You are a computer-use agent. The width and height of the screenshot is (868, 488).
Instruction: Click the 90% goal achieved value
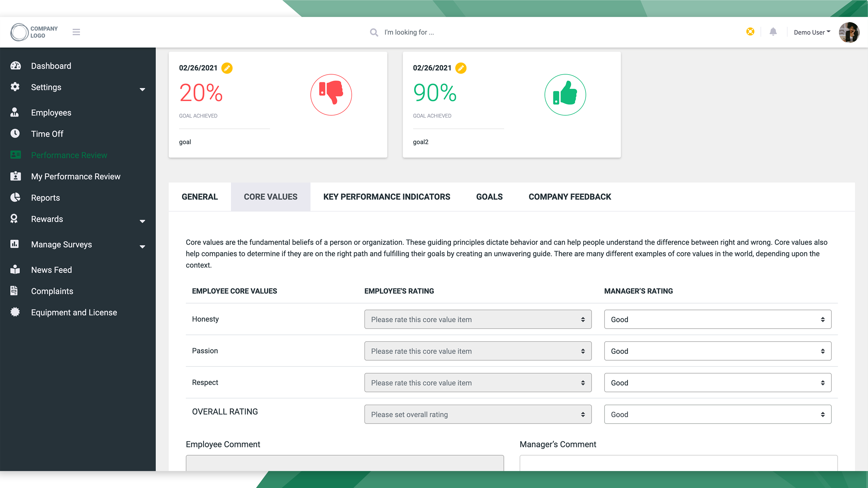click(x=435, y=93)
